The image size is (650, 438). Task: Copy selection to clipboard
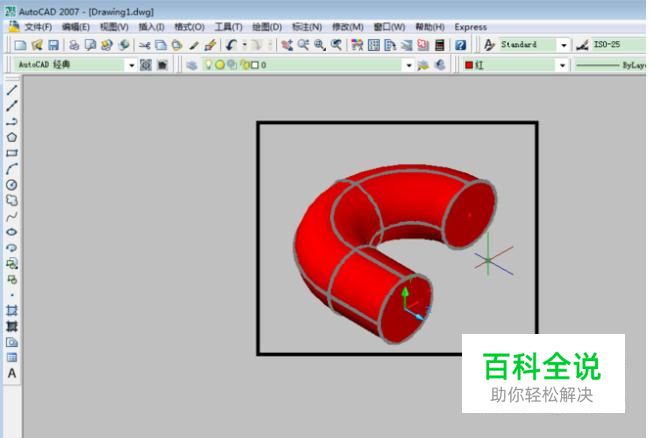pyautogui.click(x=161, y=45)
